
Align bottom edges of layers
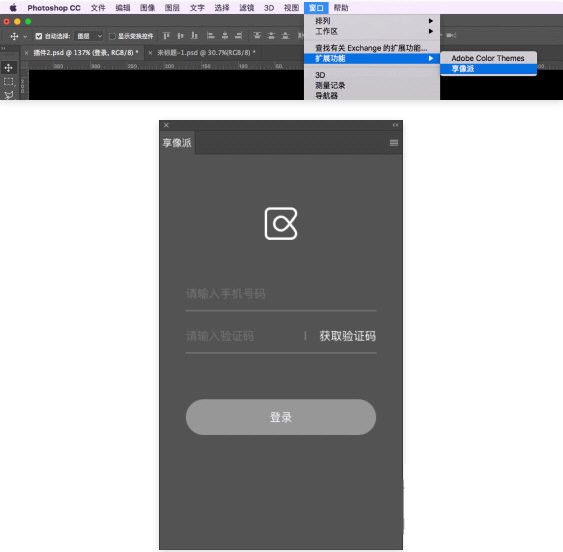pos(194,36)
